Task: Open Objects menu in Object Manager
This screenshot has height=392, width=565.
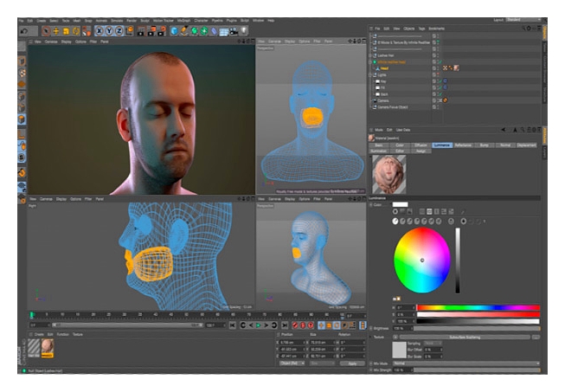Action: pyautogui.click(x=409, y=29)
